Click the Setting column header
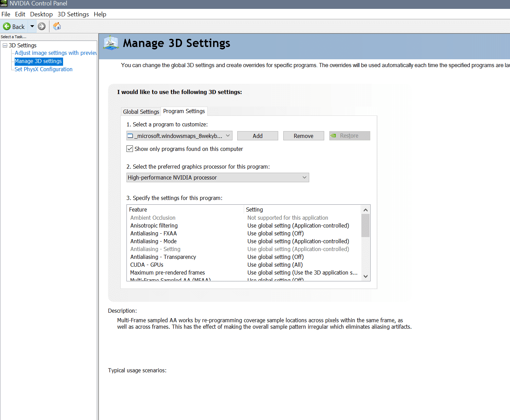The height and width of the screenshot is (420, 510). tap(254, 209)
